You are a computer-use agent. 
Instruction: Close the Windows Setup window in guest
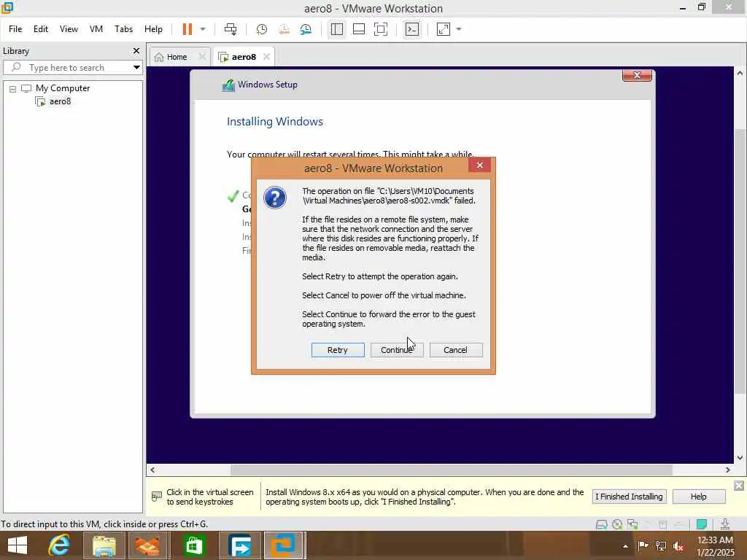tap(637, 76)
